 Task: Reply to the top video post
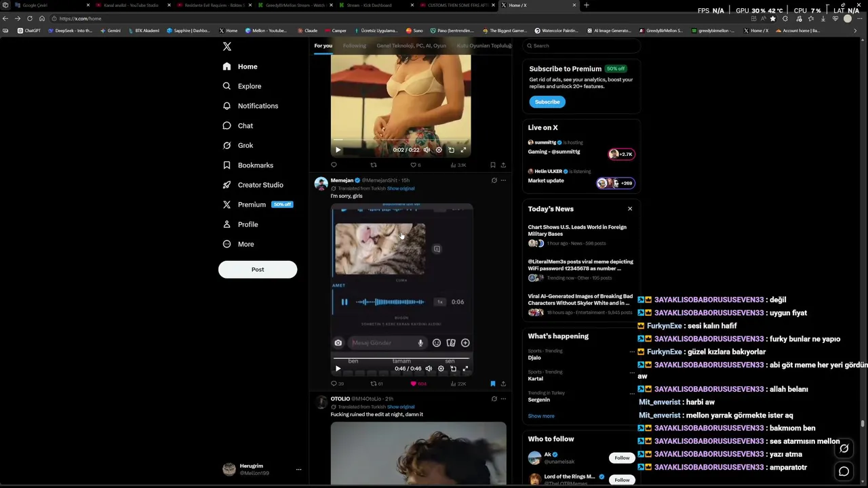(334, 165)
